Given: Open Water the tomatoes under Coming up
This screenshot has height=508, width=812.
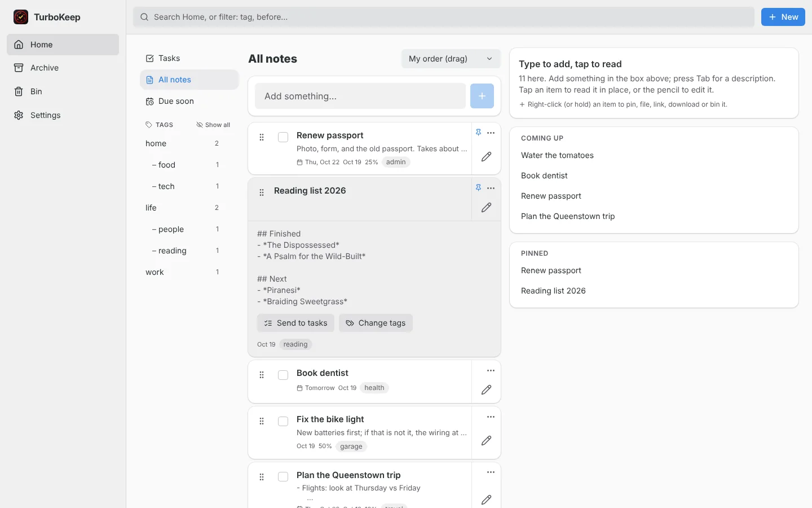Looking at the screenshot, I should coord(557,155).
